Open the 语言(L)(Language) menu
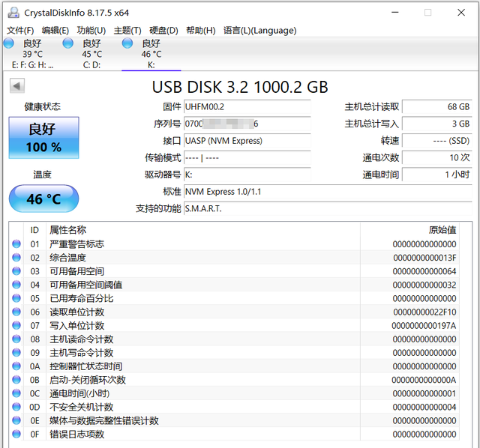Image resolution: width=480 pixels, height=448 pixels. click(x=260, y=31)
